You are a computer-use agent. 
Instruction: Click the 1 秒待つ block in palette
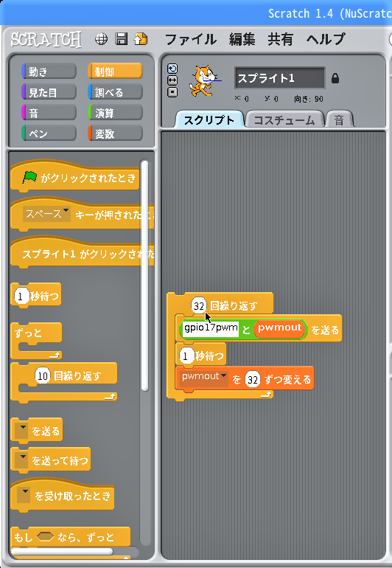(36, 296)
